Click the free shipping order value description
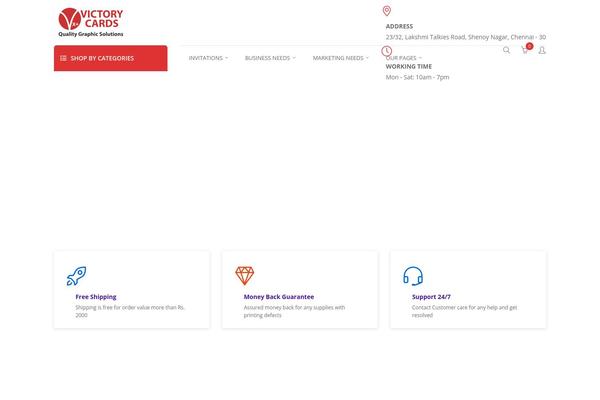The width and height of the screenshot is (600, 400). tap(130, 311)
